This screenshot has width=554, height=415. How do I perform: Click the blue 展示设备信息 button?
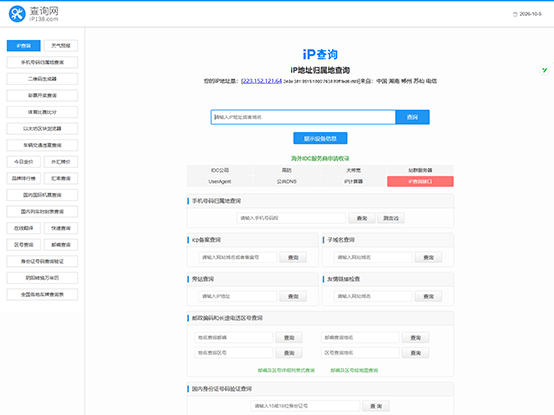click(x=320, y=138)
